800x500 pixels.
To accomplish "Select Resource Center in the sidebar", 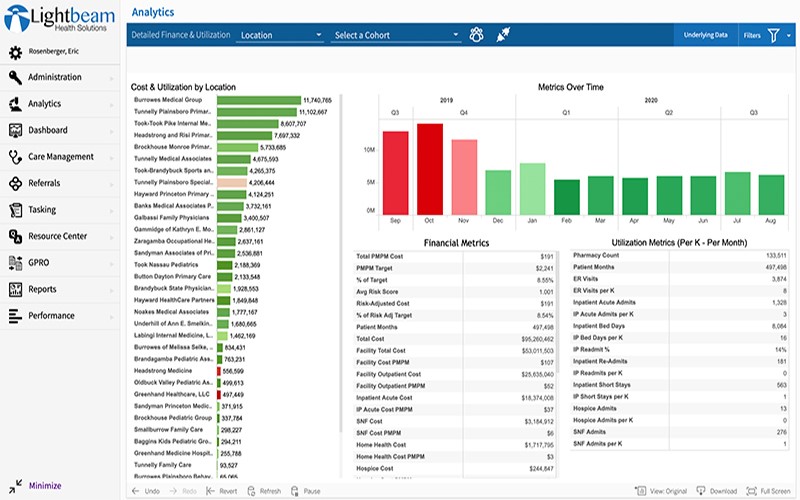I will tap(57, 237).
